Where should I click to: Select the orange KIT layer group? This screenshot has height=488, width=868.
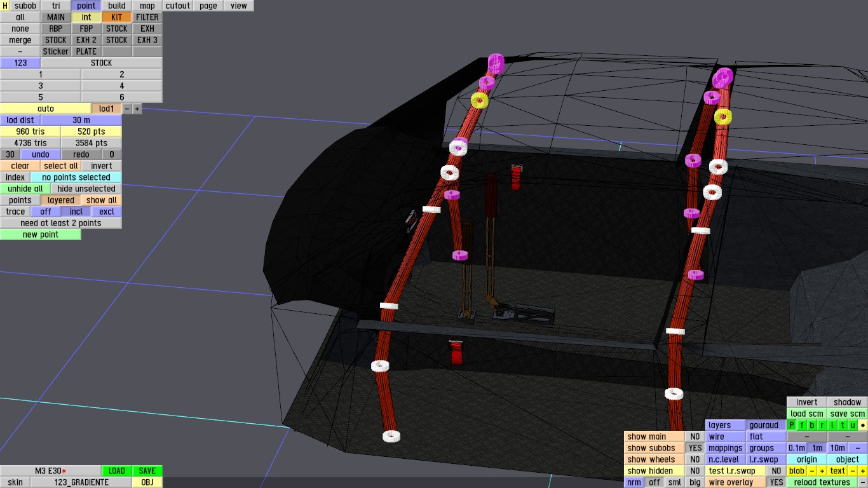[117, 17]
